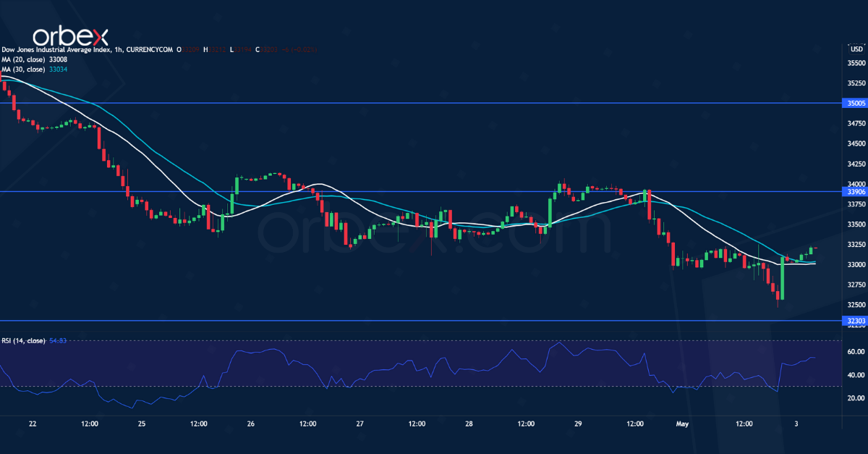
Task: Click the 32303 price level tag
Action: [856, 340]
